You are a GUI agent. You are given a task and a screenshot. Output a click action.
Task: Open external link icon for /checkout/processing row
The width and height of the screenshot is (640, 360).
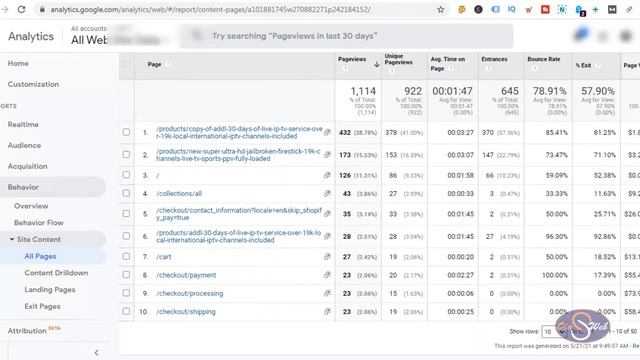click(x=327, y=293)
